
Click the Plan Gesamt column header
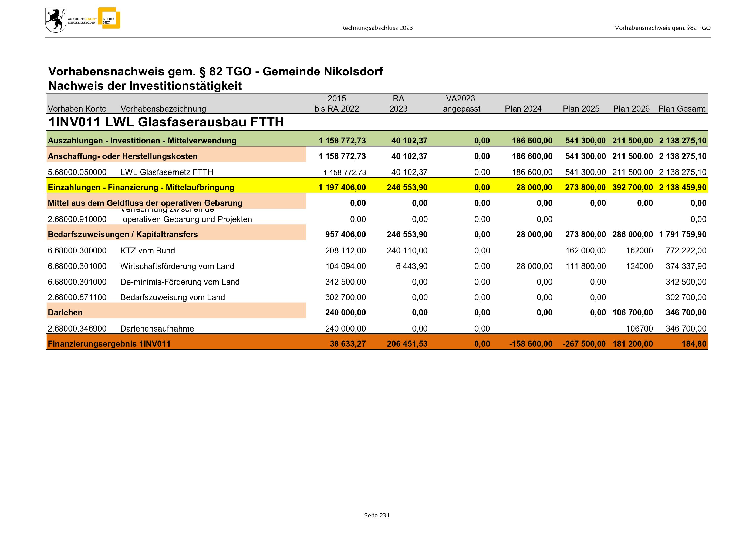[x=681, y=109]
